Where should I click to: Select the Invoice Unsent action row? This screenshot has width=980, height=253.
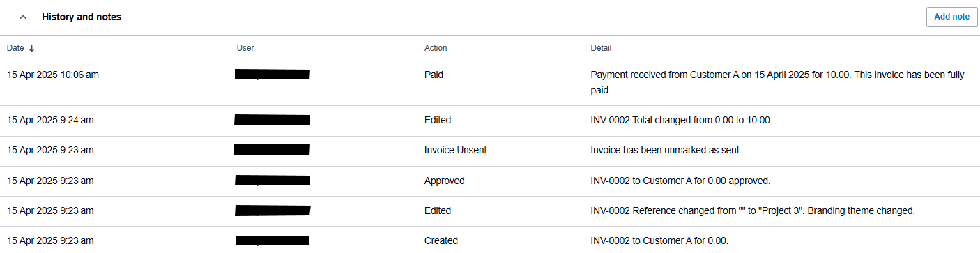tap(490, 151)
